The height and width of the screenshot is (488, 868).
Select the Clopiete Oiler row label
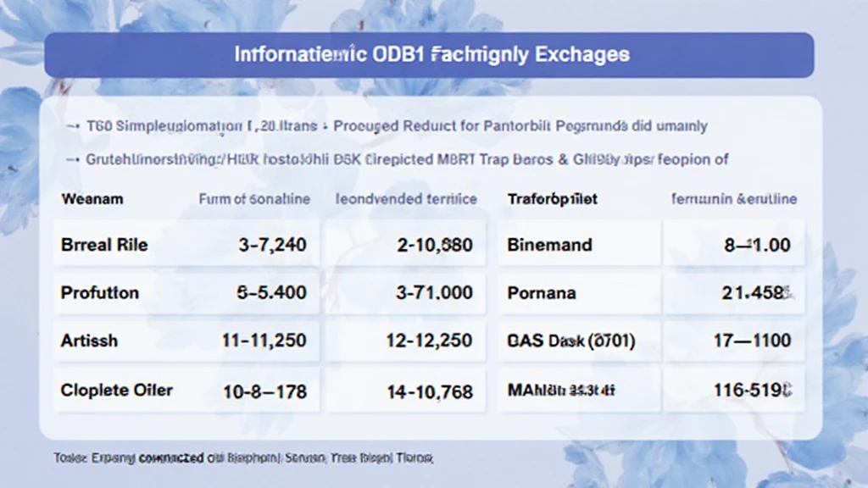coord(117,391)
